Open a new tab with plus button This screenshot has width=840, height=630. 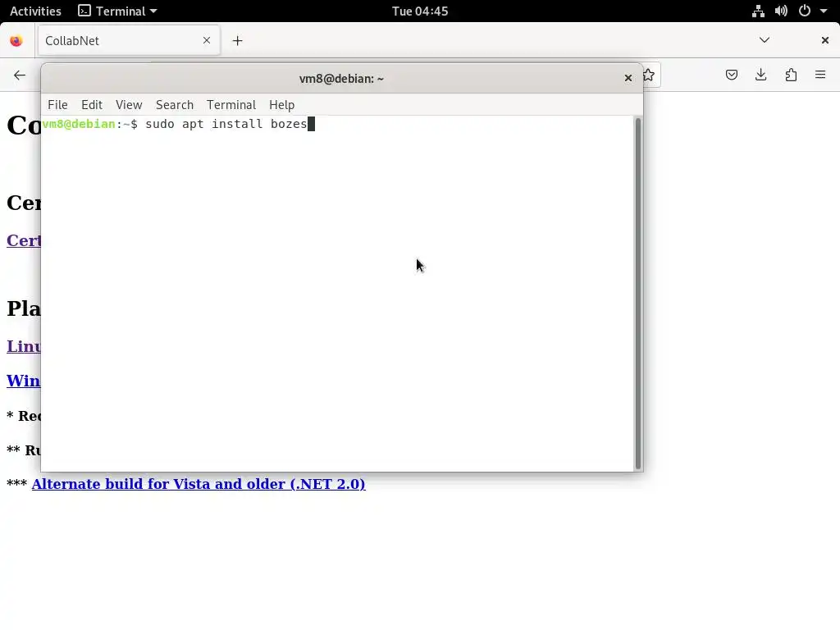(x=237, y=41)
